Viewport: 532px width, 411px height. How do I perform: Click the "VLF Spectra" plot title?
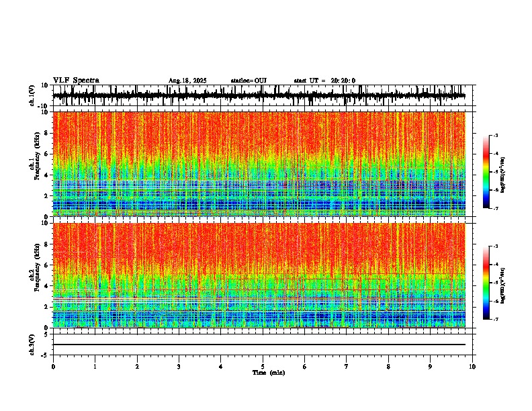point(76,81)
